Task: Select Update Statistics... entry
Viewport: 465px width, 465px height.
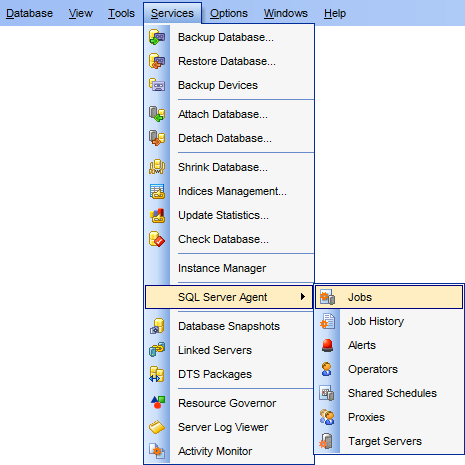Action: 229,215
